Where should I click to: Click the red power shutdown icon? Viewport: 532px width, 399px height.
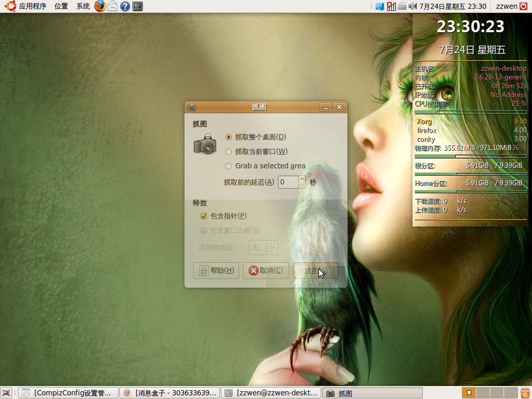[524, 6]
